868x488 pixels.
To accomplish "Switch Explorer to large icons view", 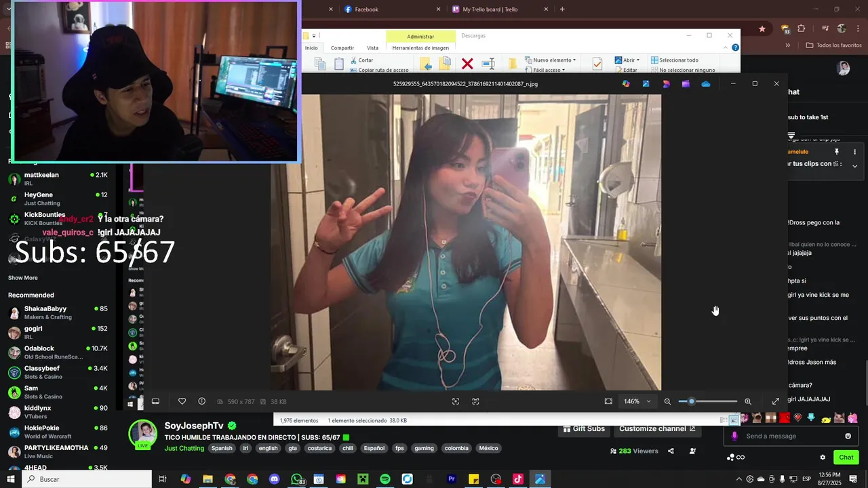I will pos(734,421).
